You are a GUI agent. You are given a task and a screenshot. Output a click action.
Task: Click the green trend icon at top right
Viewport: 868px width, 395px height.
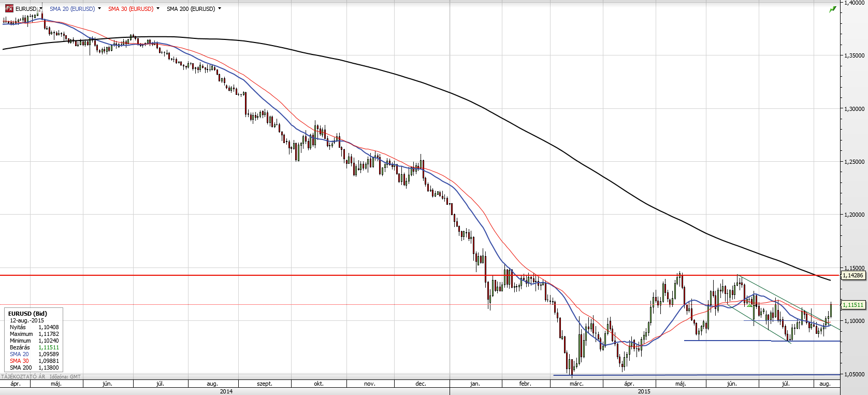[833, 9]
